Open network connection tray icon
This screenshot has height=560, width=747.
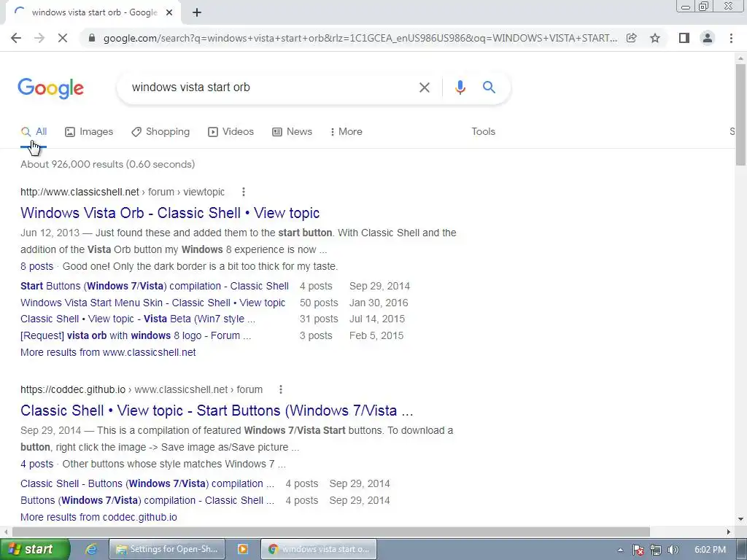point(656,550)
